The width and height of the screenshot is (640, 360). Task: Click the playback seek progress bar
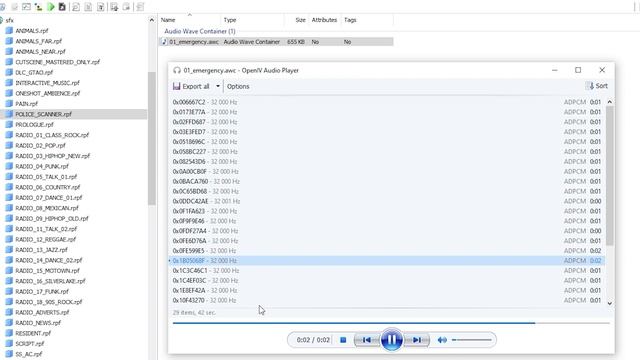[x=391, y=323]
